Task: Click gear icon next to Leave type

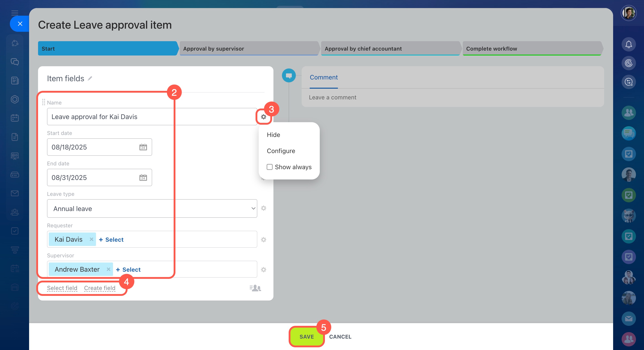Action: coord(264,208)
